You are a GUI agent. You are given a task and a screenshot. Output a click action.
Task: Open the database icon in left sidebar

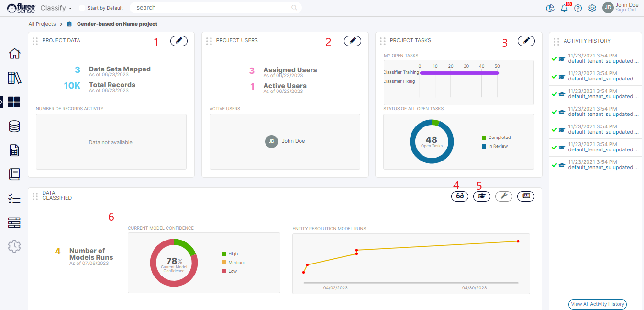[x=14, y=126]
